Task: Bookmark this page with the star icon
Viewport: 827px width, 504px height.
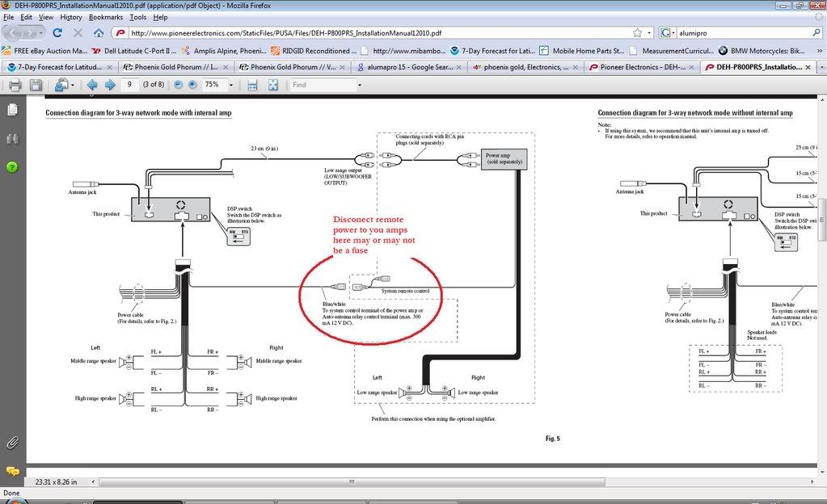Action: [638, 32]
